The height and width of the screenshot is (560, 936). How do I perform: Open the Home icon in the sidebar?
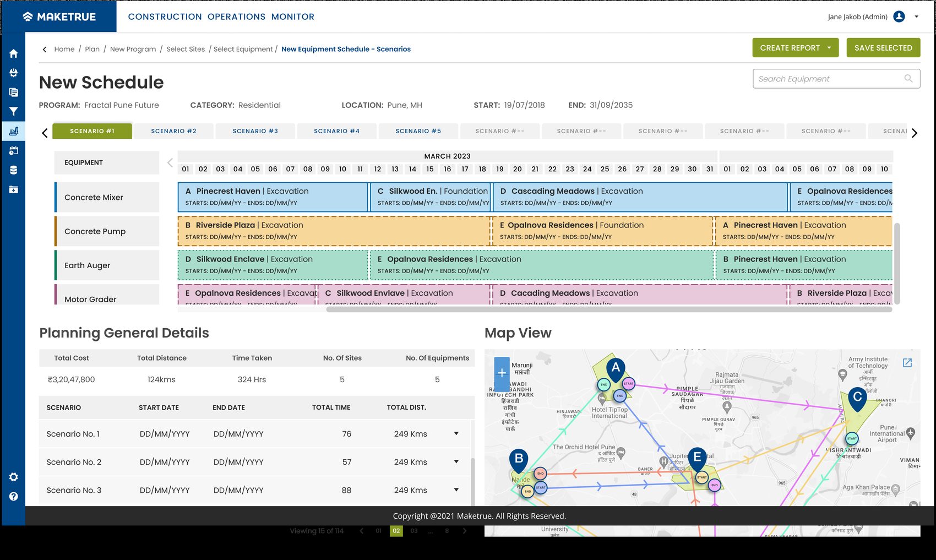pos(14,53)
